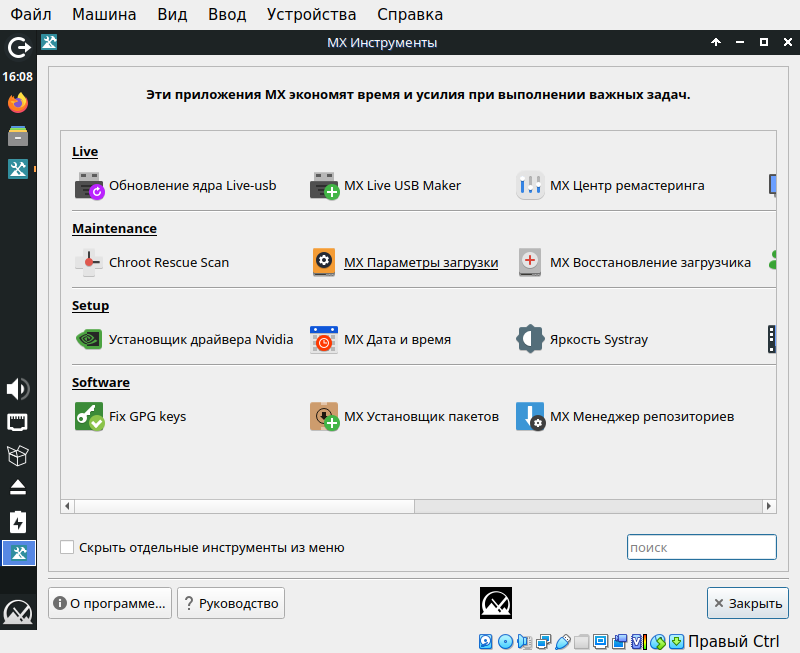This screenshot has width=800, height=653.
Task: Launch MX Live USB Maker icon
Action: pos(324,186)
